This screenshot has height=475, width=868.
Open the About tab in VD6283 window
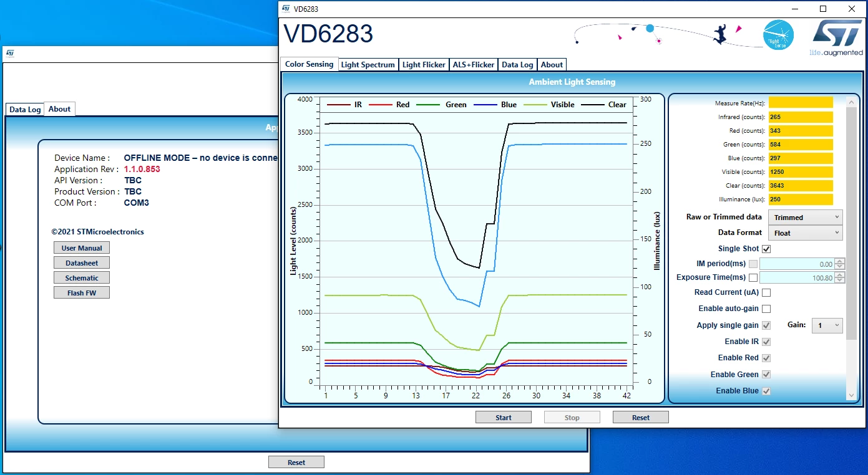[x=552, y=64]
